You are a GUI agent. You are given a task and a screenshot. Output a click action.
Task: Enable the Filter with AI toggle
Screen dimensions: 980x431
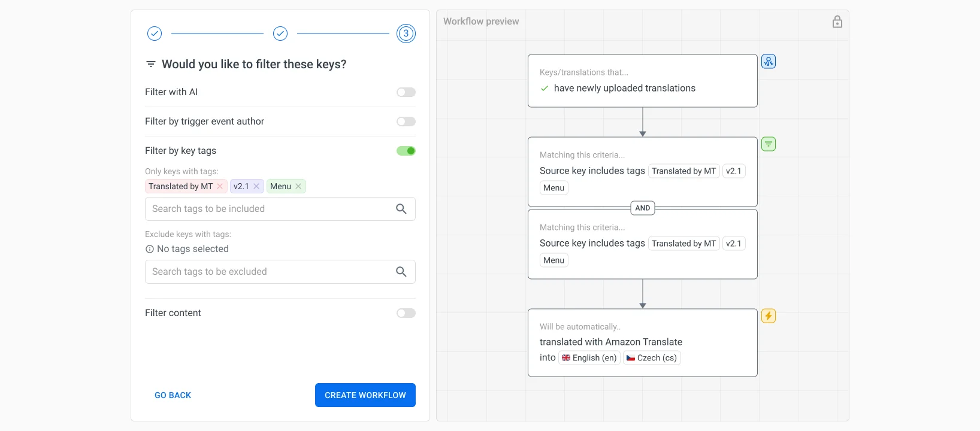tap(406, 92)
